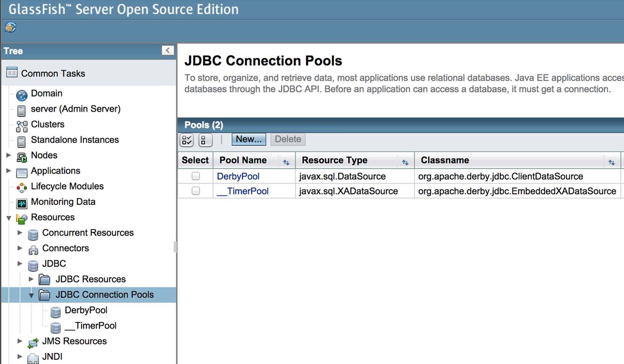Open the __TimerPool link in table
The image size is (624, 364).
pos(242,191)
